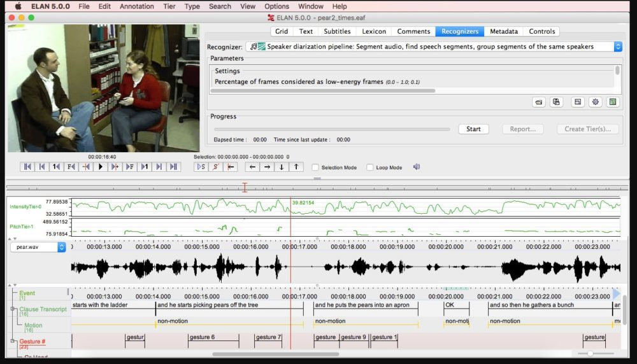Jump to the end of media
This screenshot has width=637, height=364.
pos(173,167)
